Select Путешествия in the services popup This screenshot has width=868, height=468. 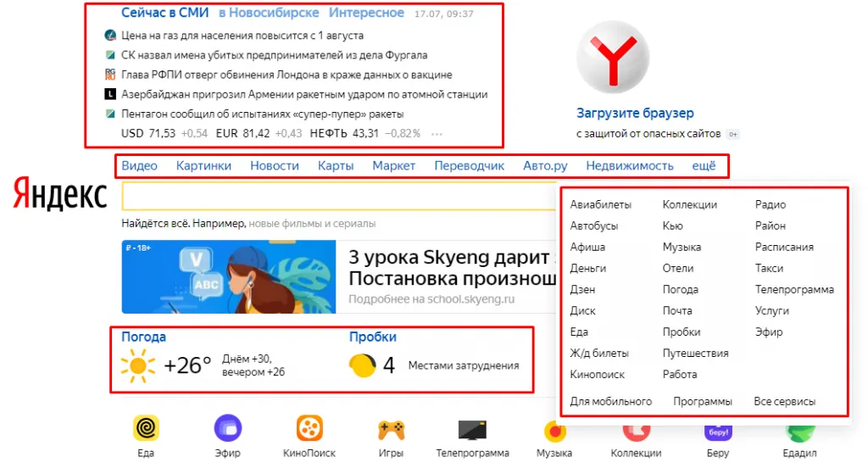click(695, 354)
